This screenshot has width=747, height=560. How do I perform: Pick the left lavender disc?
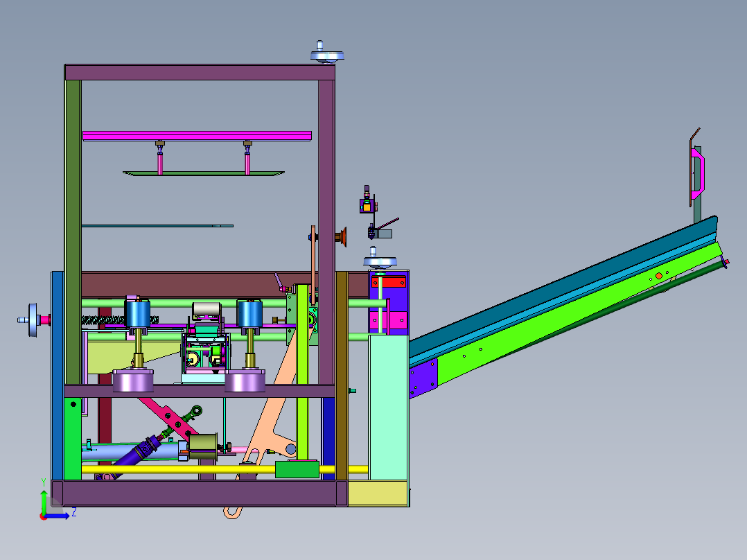tap(133, 380)
